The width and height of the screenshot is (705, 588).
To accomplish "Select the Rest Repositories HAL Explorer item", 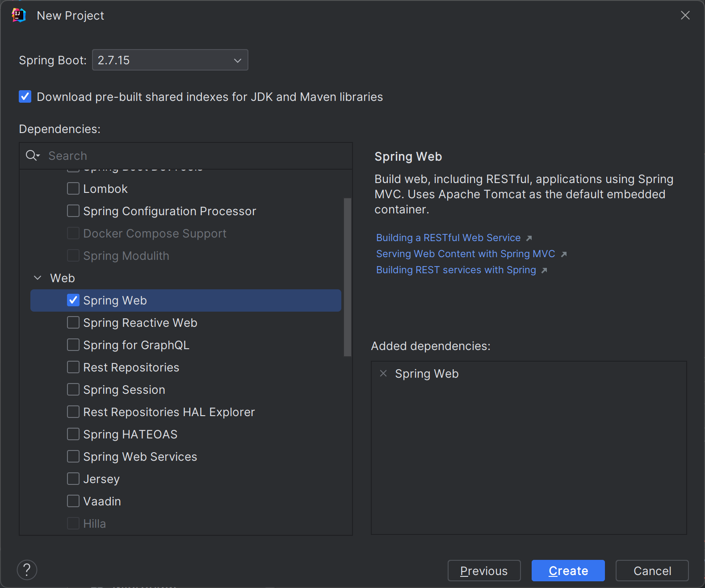I will (x=169, y=412).
